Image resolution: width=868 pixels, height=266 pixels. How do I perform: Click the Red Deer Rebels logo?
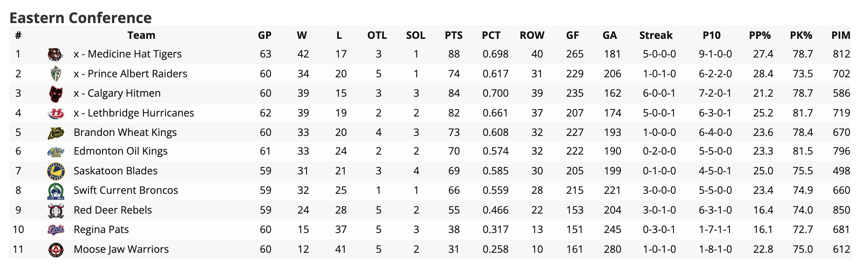click(x=56, y=210)
